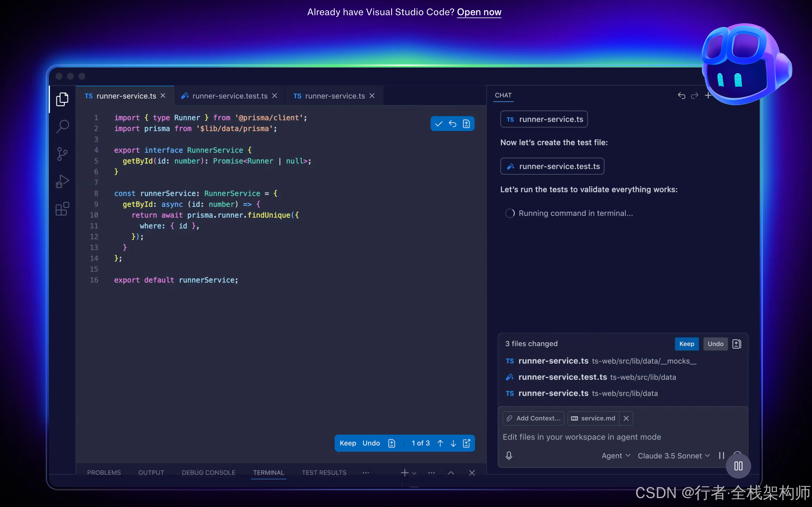Focus the chat input 'Edit files in your workspace'

tap(622, 437)
